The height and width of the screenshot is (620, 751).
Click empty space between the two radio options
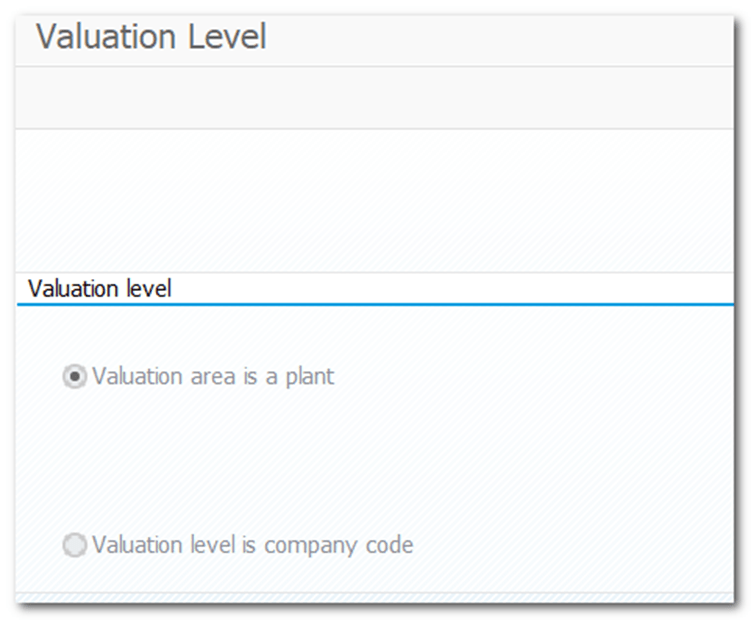tap(300, 462)
